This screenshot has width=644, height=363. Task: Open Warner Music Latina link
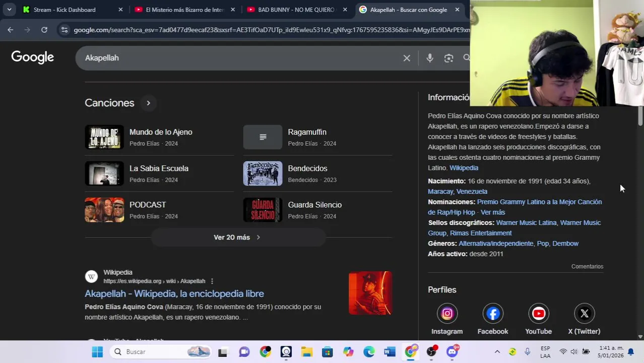point(527,223)
